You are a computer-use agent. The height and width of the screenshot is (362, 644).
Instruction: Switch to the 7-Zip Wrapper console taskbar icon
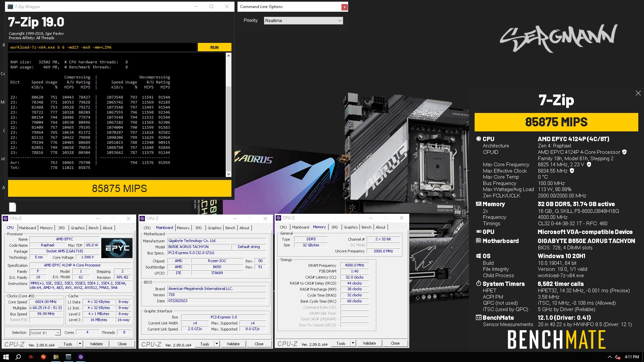[x=68, y=357]
